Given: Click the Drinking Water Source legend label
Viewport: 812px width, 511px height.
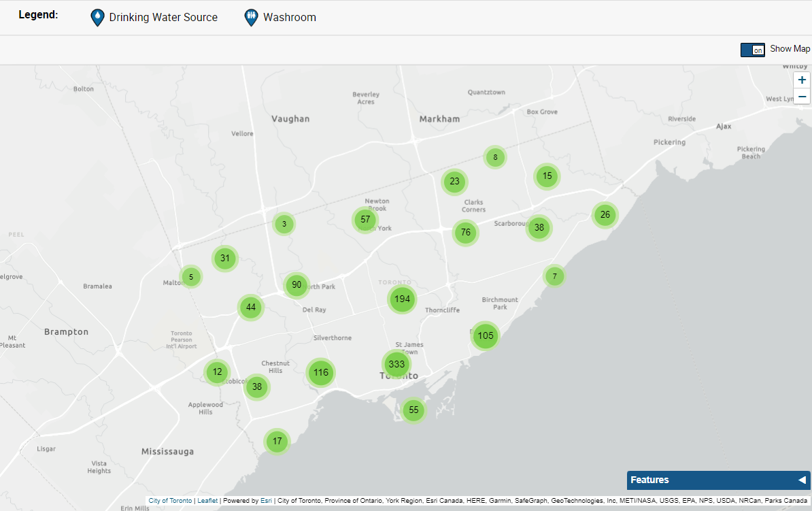Looking at the screenshot, I should [x=163, y=18].
